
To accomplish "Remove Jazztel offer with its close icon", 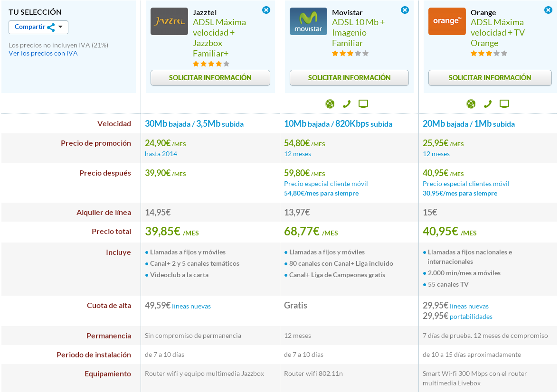I will pos(266,10).
